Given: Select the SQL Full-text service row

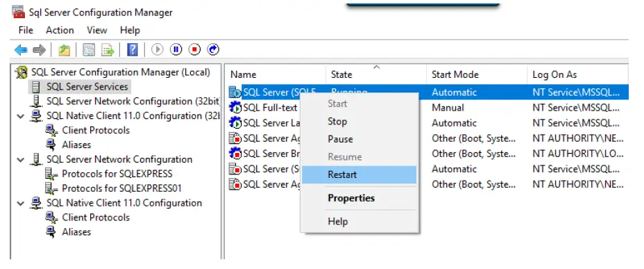Looking at the screenshot, I should 270,108.
